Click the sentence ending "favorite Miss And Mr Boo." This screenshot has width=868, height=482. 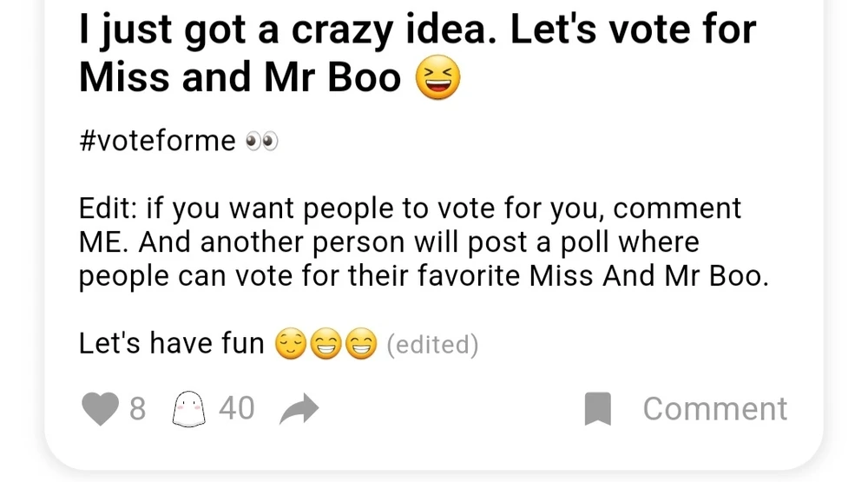[424, 276]
